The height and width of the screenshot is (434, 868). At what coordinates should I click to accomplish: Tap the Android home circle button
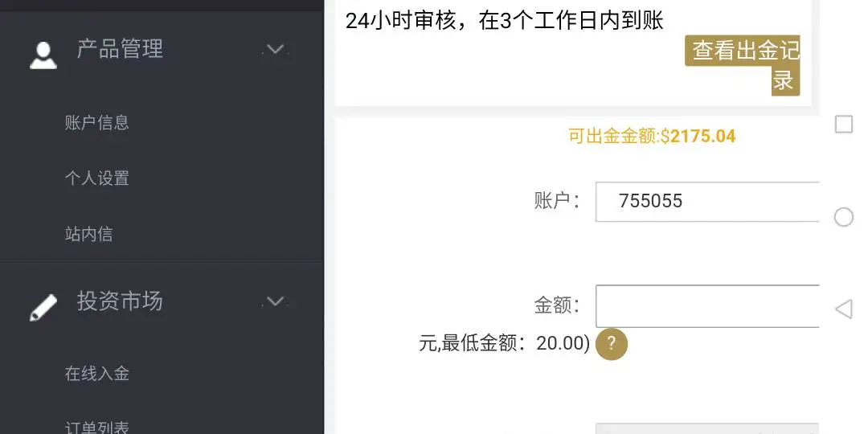click(843, 217)
